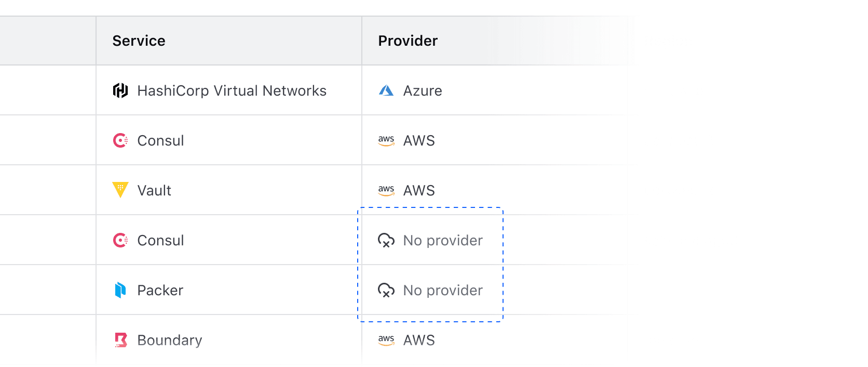Select the Consul service icon
Screen dimensions: 868x367
[120, 140]
